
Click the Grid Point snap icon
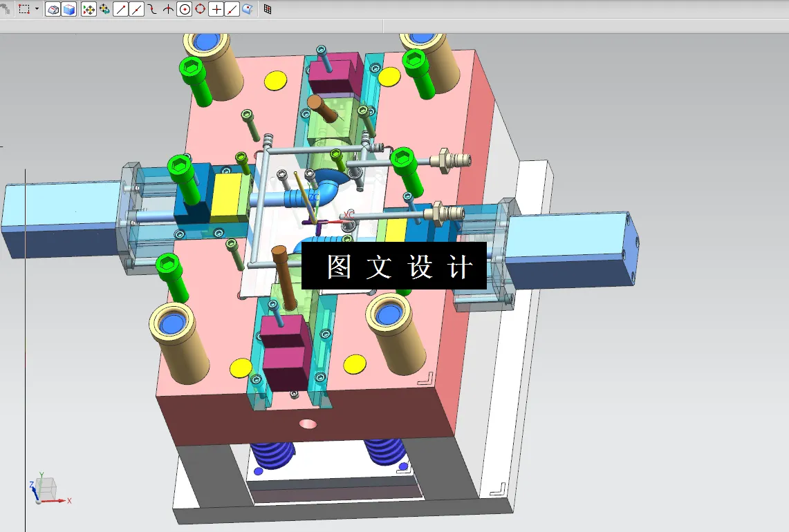pos(268,9)
